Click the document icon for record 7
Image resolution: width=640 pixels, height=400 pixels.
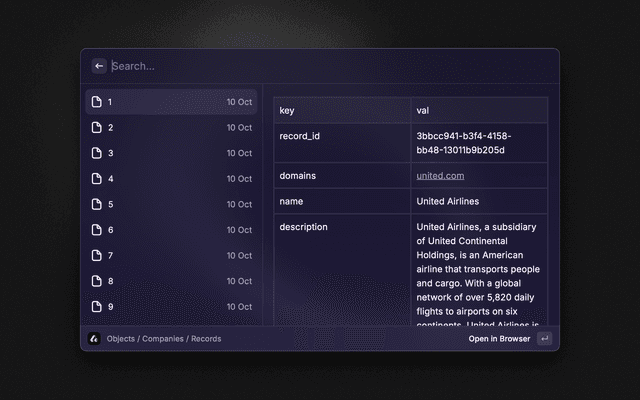coord(97,256)
